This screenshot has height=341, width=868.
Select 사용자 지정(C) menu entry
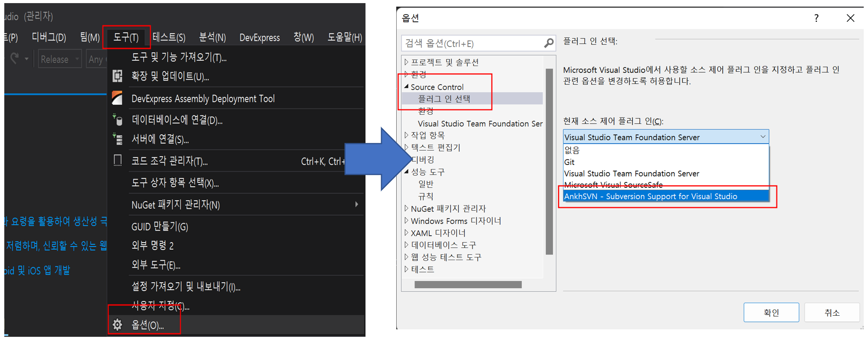pyautogui.click(x=236, y=306)
